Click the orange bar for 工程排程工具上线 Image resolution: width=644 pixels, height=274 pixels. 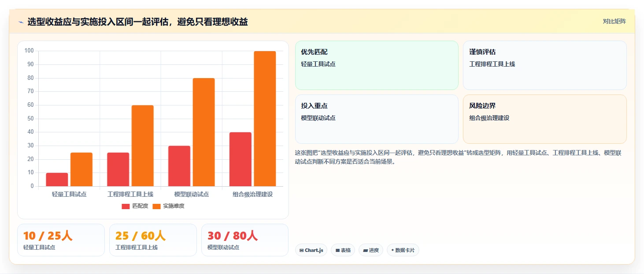click(143, 146)
